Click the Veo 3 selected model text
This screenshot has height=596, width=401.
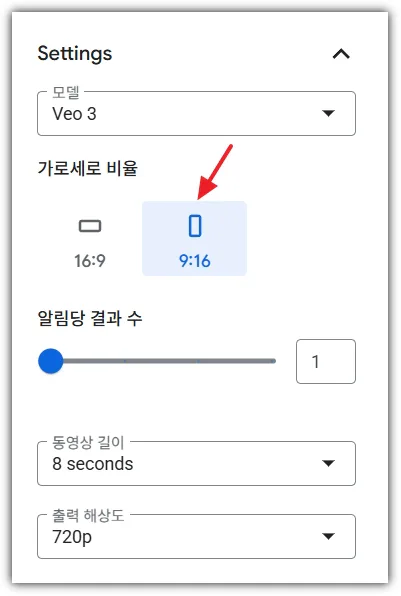74,114
